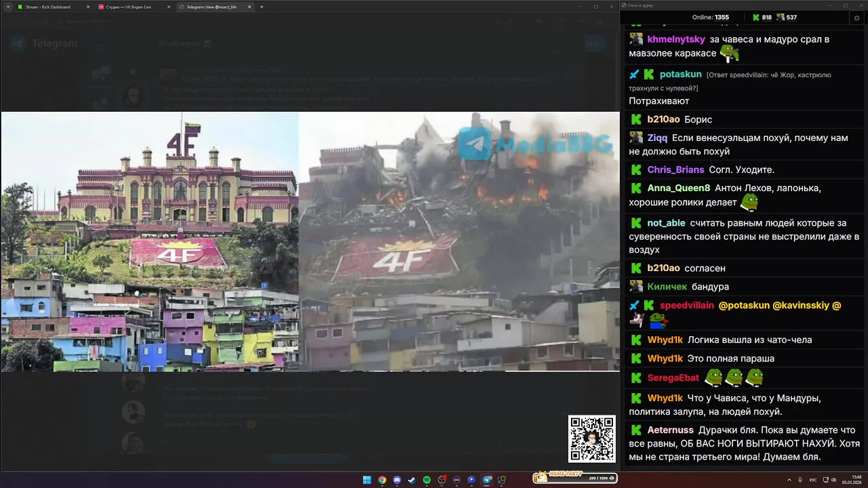
Task: Click username not_able in chat
Action: [x=666, y=223]
